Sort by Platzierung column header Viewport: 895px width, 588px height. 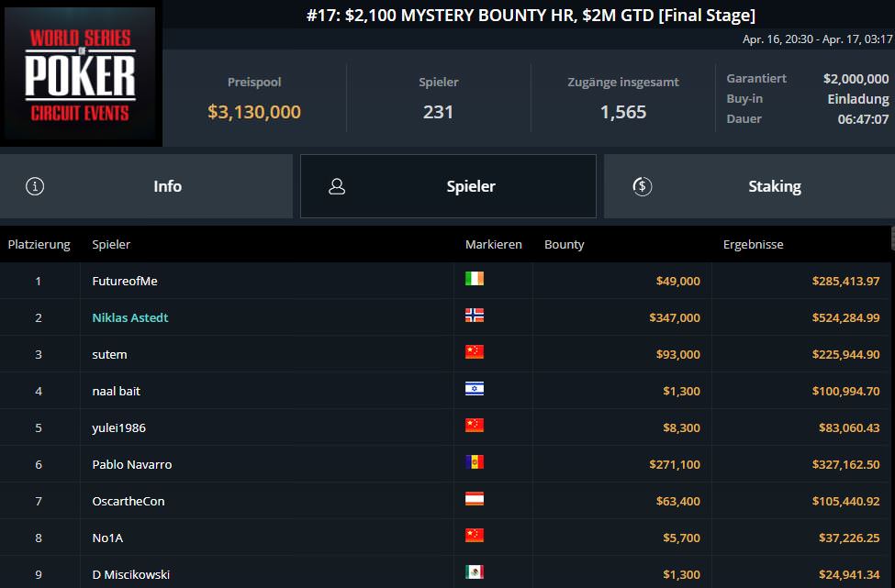39,245
